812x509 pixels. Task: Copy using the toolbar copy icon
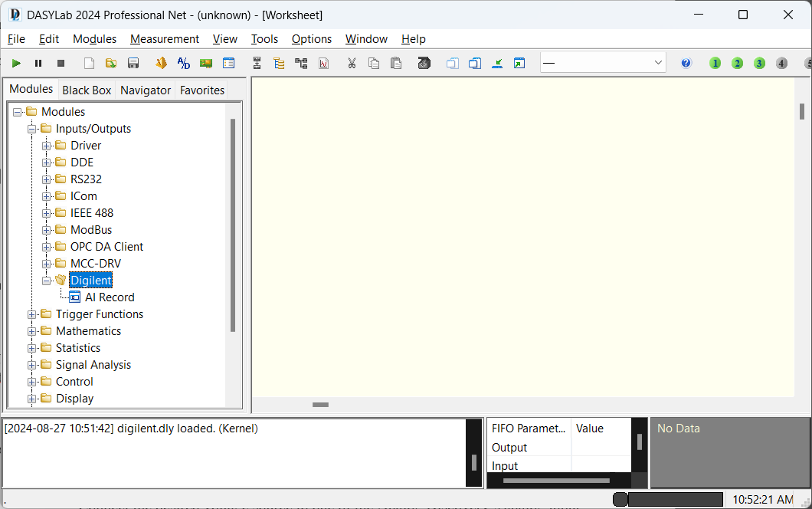tap(374, 63)
